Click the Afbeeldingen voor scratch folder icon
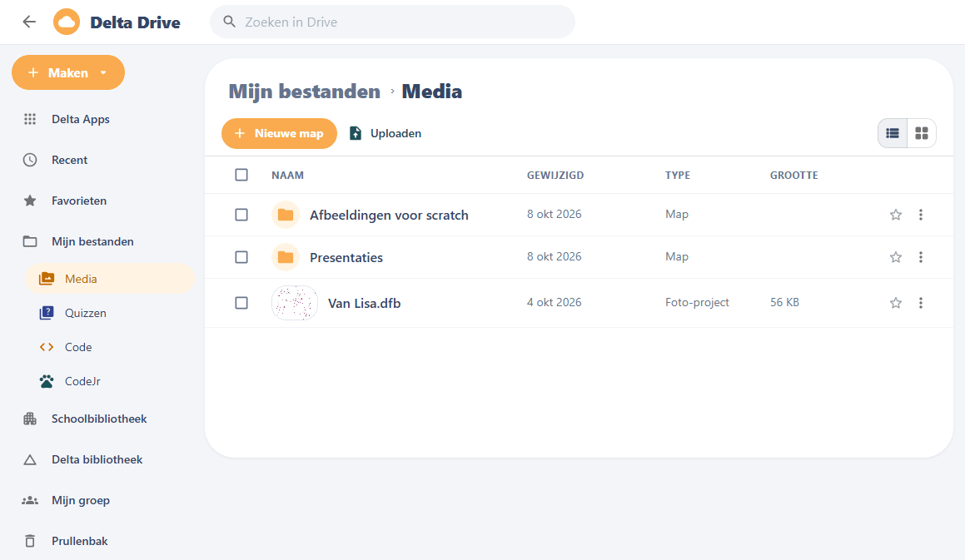This screenshot has height=560, width=965. 286,215
